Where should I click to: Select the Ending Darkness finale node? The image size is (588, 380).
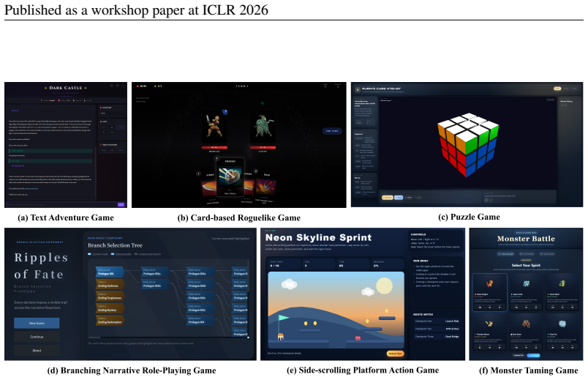click(x=110, y=284)
